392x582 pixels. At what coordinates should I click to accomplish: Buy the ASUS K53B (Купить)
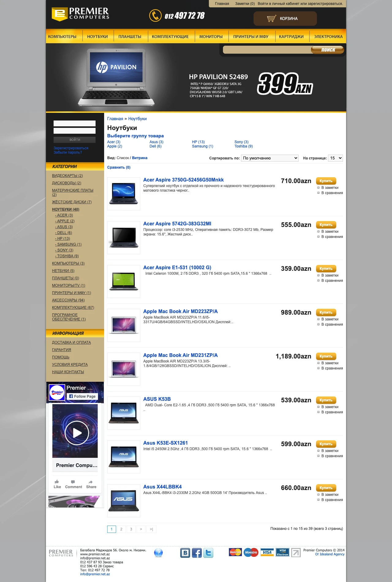coord(326,400)
